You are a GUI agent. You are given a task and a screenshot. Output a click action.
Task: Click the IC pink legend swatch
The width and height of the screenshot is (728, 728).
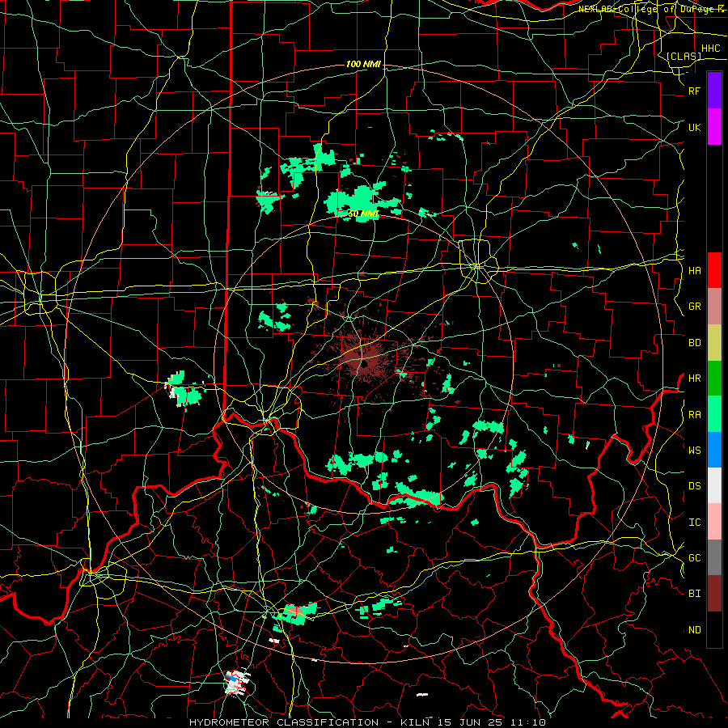tap(714, 522)
